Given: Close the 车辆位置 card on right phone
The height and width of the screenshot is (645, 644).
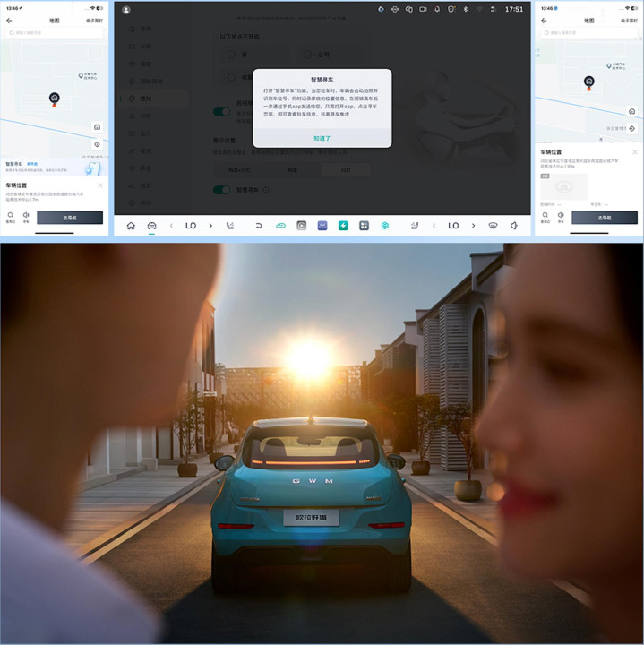Looking at the screenshot, I should pyautogui.click(x=635, y=152).
